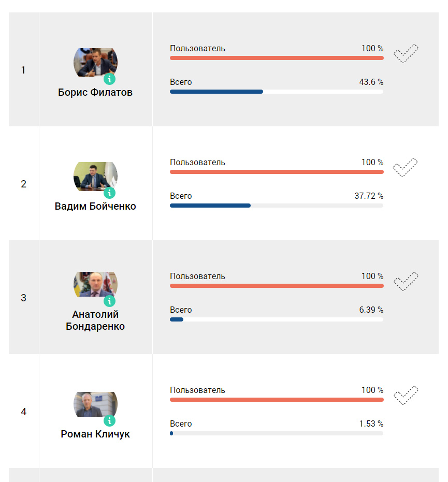Select the Анатолий Бондаренко name
This screenshot has width=448, height=482.
[95, 320]
